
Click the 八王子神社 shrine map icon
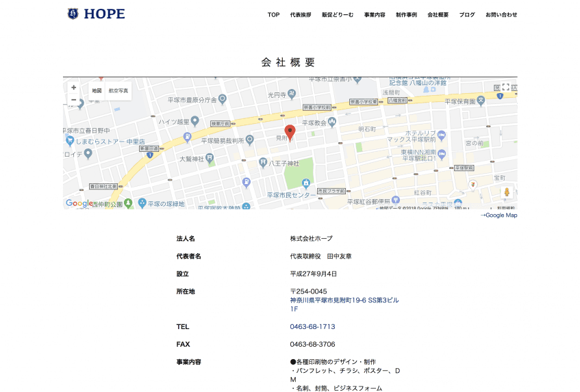pyautogui.click(x=263, y=162)
